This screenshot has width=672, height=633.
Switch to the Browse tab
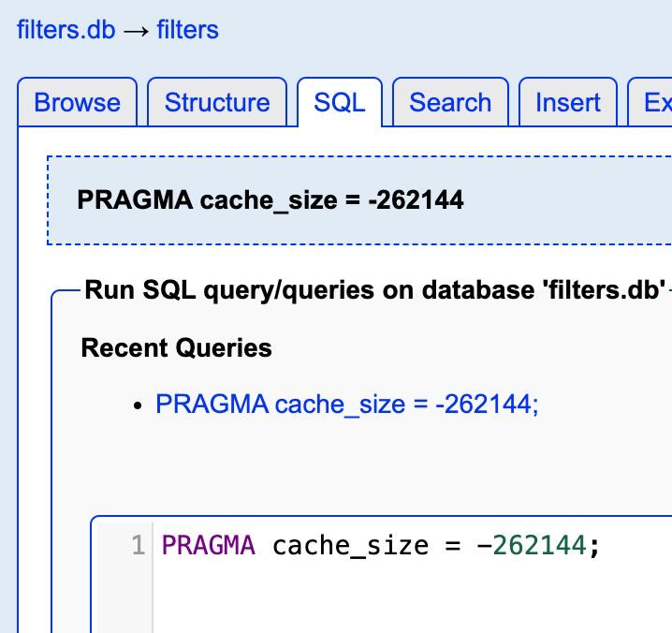pos(77,103)
